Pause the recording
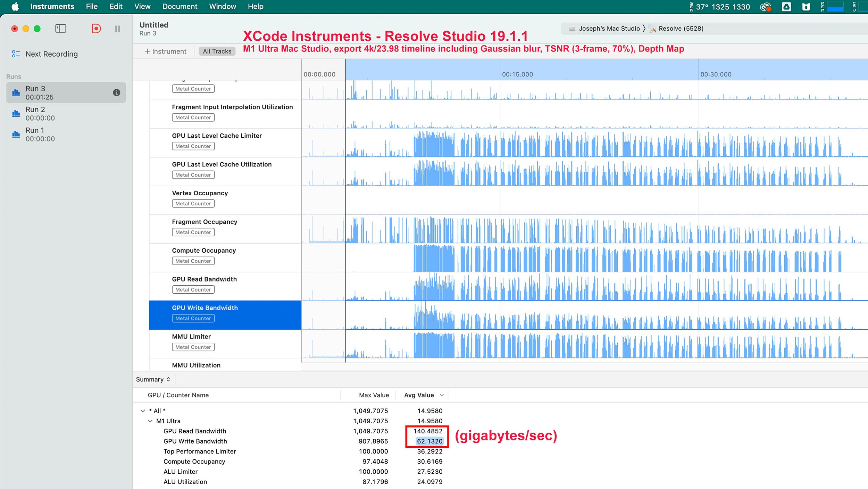Image resolution: width=868 pixels, height=489 pixels. 117,28
